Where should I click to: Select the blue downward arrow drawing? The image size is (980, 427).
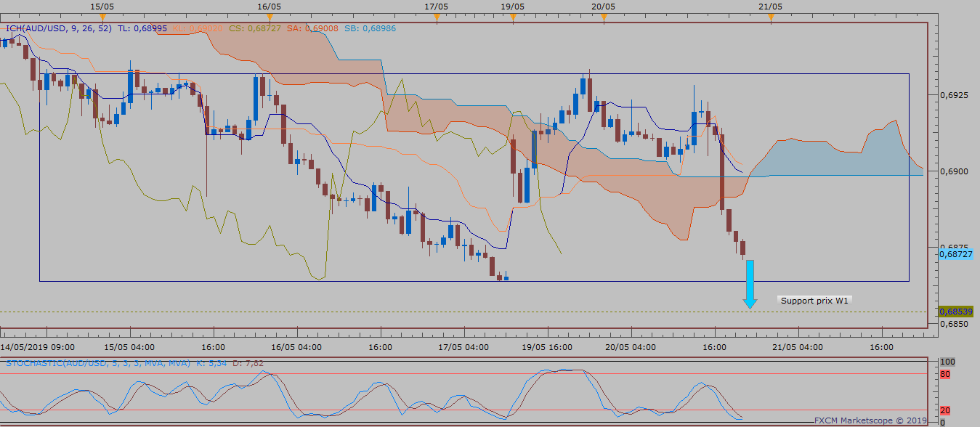[x=750, y=283]
